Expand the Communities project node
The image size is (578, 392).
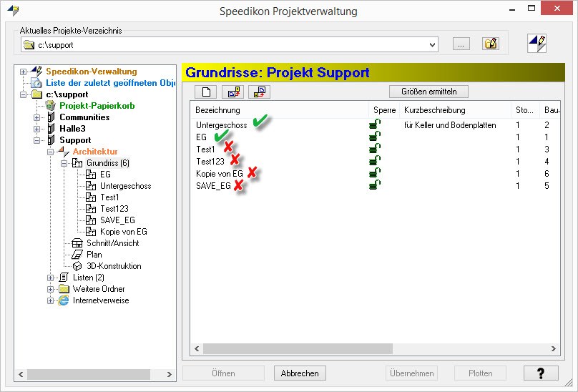(x=37, y=117)
